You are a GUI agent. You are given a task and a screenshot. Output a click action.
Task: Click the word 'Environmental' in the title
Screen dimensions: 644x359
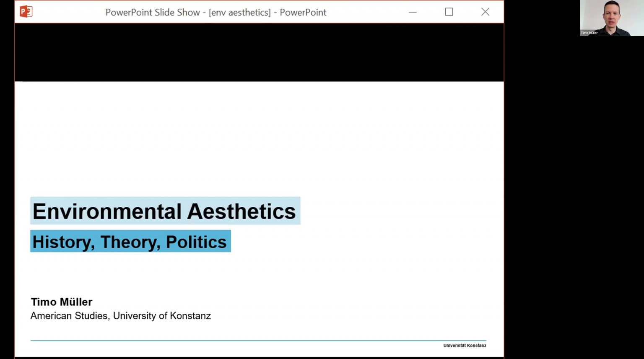107,211
